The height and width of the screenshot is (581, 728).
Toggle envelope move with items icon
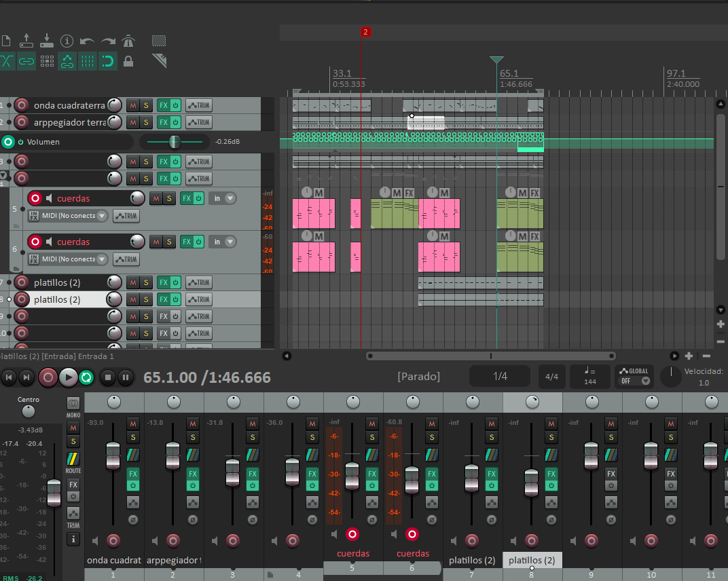coord(67,61)
